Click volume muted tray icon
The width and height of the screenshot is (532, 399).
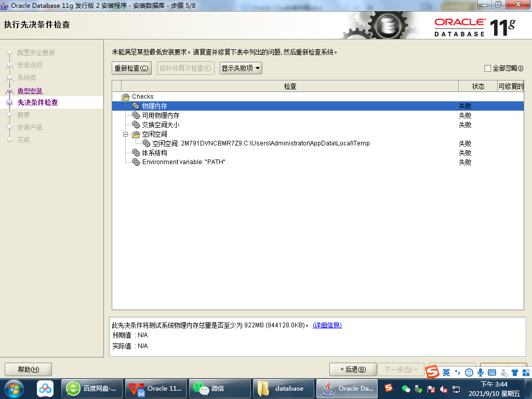click(444, 390)
